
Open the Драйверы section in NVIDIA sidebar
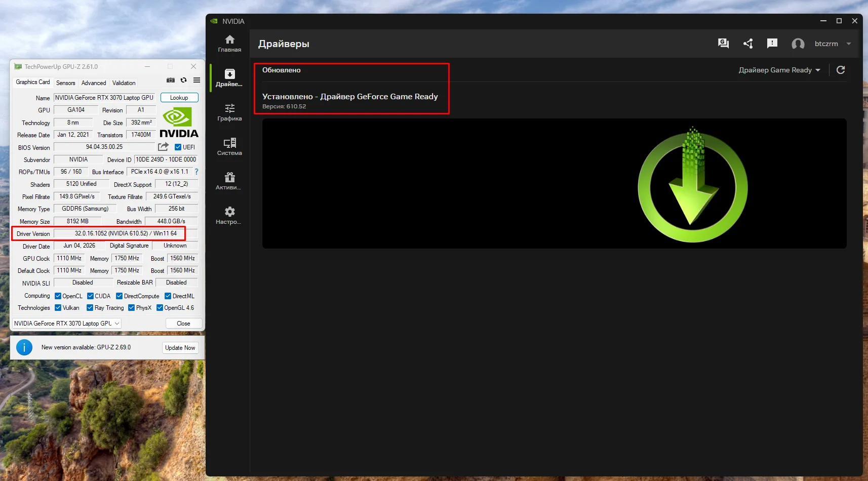229,78
